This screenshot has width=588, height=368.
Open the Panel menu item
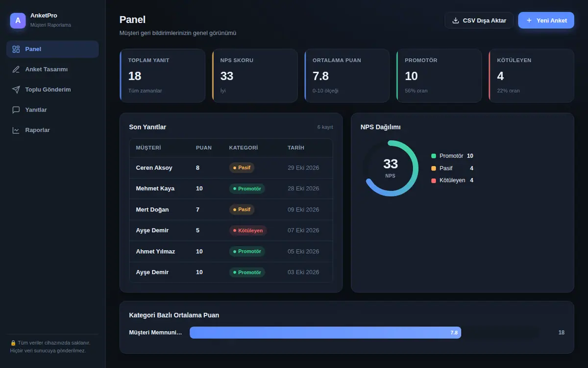pos(52,49)
